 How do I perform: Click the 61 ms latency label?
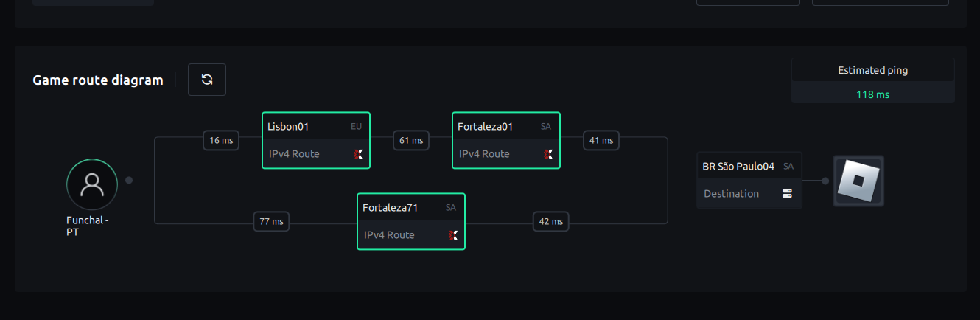click(411, 140)
